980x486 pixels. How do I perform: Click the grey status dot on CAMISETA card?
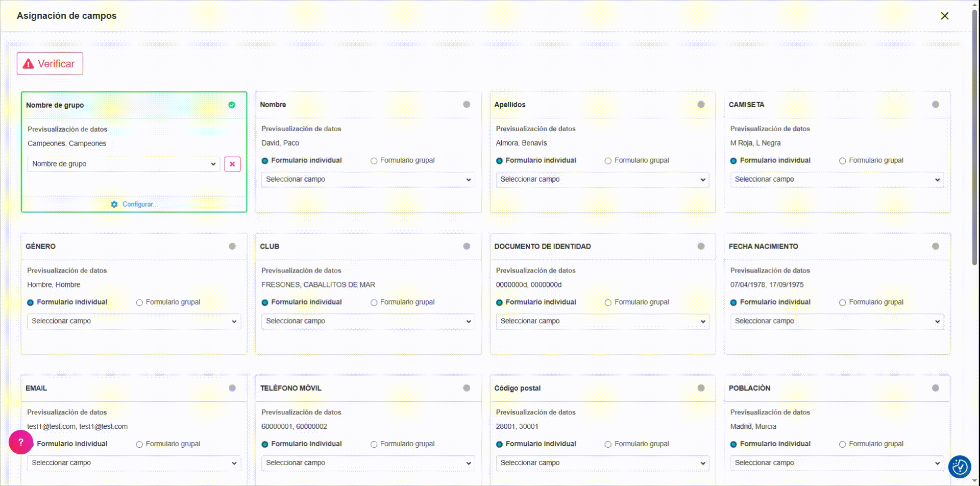[x=935, y=105]
